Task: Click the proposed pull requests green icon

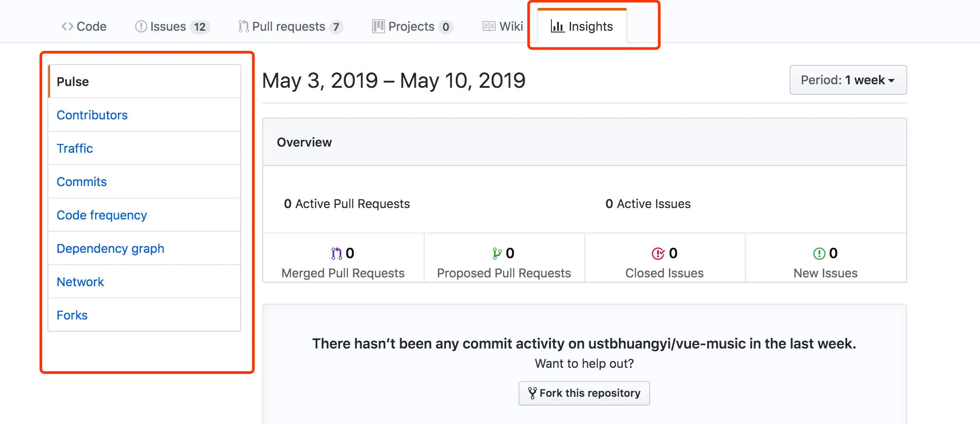Action: [x=497, y=253]
